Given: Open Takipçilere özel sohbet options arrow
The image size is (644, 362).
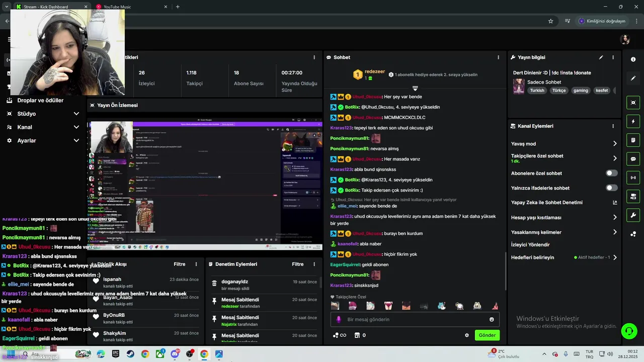Looking at the screenshot, I should [615, 158].
